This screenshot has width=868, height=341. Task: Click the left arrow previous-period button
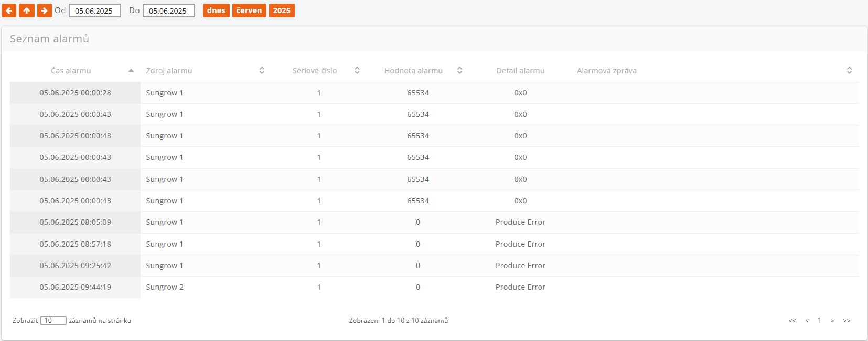tap(9, 10)
